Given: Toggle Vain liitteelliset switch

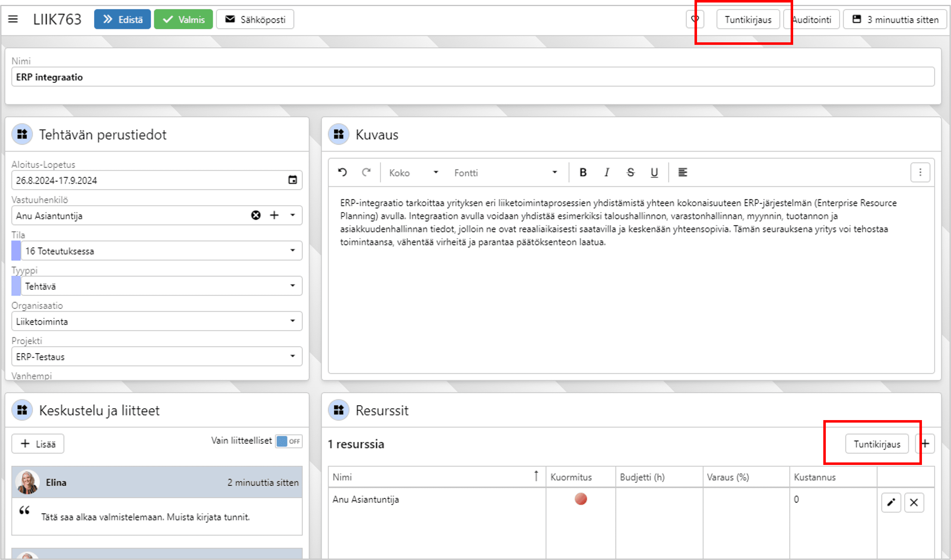Looking at the screenshot, I should click(288, 441).
